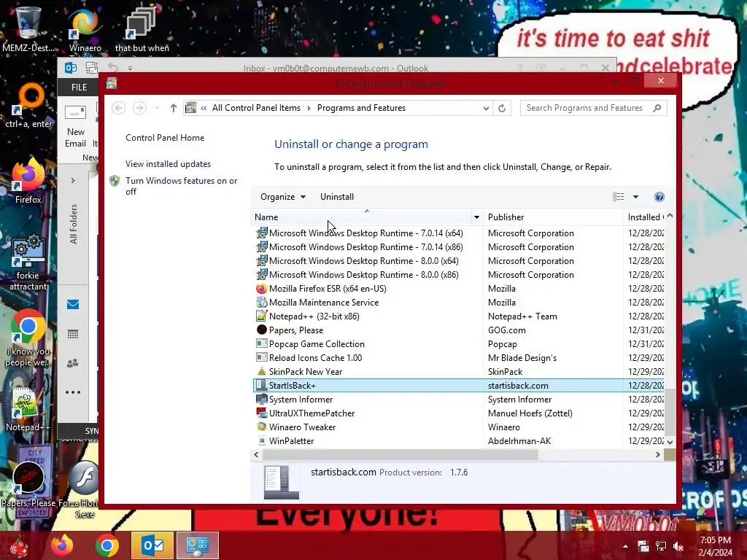The height and width of the screenshot is (560, 747).
Task: Click the Forward navigation arrow
Action: click(x=139, y=108)
